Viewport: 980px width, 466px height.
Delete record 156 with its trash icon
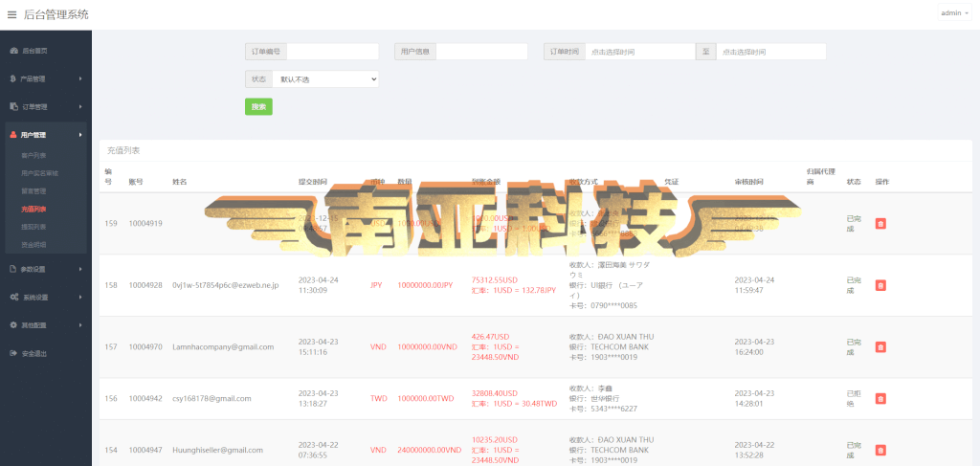click(880, 398)
